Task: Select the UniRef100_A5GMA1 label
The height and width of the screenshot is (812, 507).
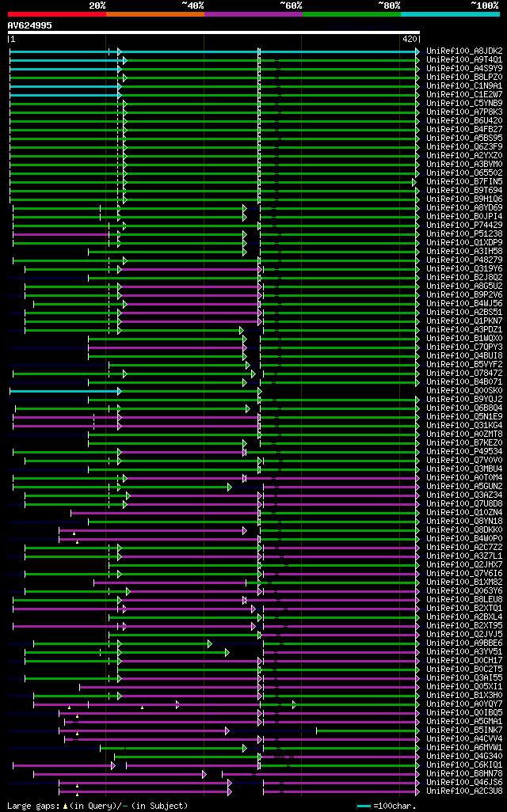Action: (x=464, y=721)
